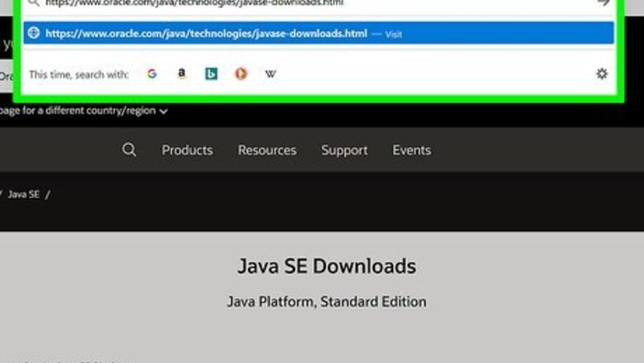Search with Wikipedia icon this time
The width and height of the screenshot is (644, 363).
coord(270,74)
